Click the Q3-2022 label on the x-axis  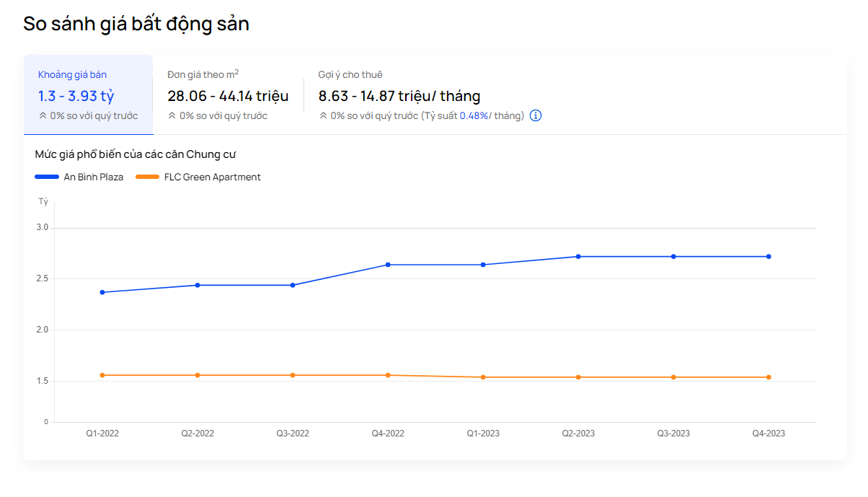293,434
